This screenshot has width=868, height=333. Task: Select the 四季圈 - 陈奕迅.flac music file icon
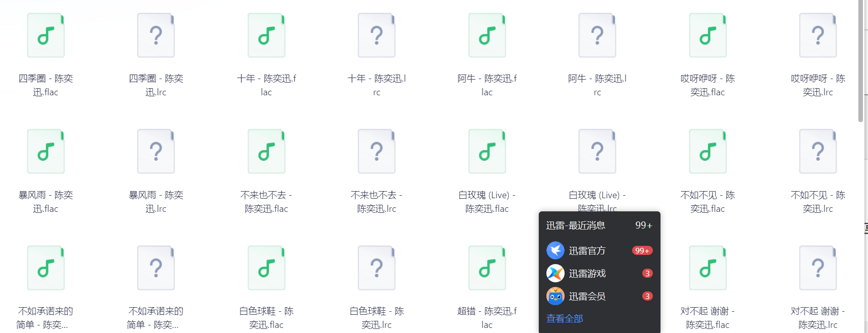pyautogui.click(x=46, y=35)
